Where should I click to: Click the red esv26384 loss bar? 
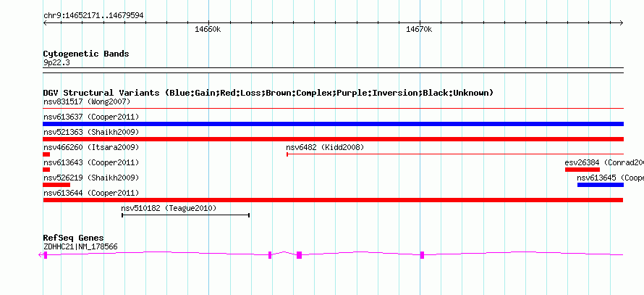click(x=582, y=170)
